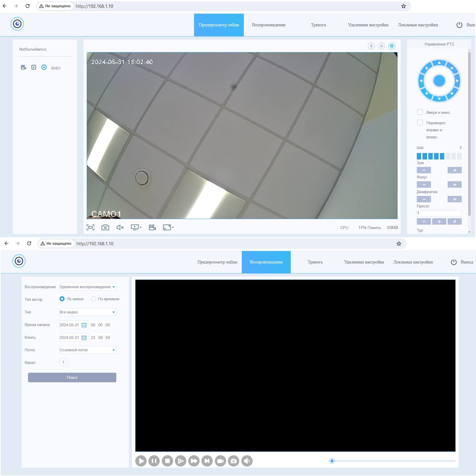This screenshot has width=476, height=476.
Task: Start recording all channels under the live view
Action: coord(152,227)
